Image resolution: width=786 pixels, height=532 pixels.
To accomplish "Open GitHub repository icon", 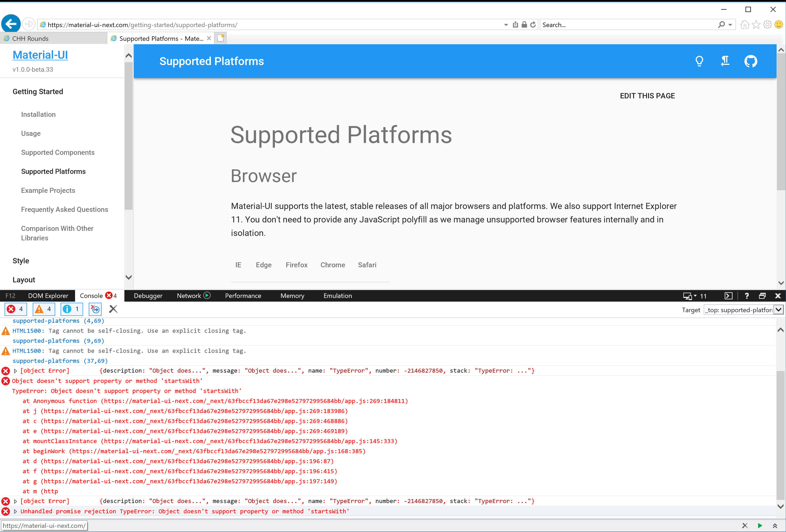I will [x=751, y=61].
